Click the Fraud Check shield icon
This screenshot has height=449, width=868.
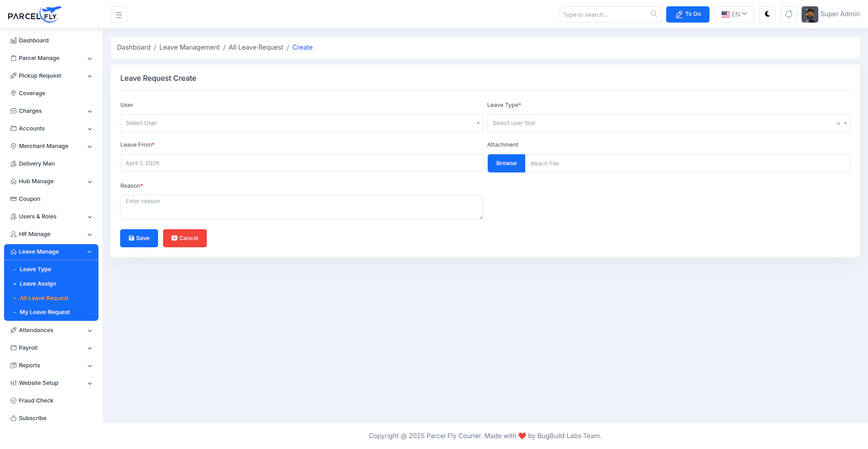tap(13, 400)
